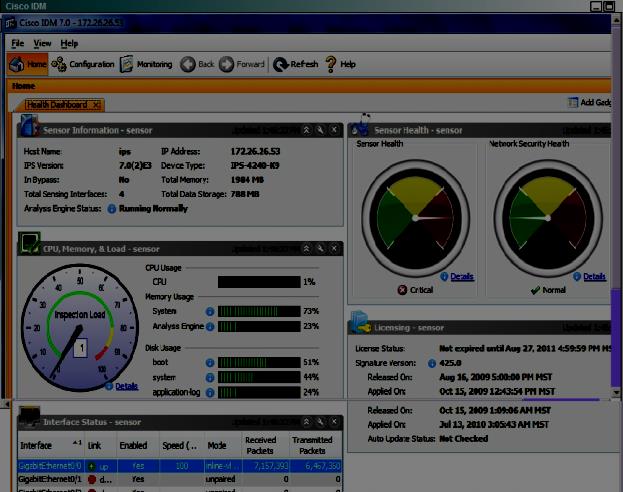Sort by the Mode column header

pos(222,446)
